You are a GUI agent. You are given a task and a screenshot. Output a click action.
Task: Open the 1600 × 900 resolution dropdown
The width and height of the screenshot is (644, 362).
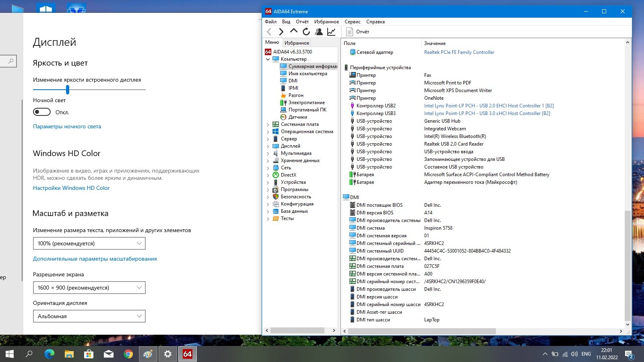pyautogui.click(x=89, y=288)
